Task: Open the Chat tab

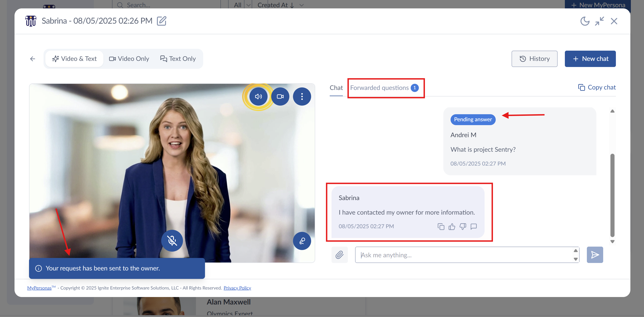Action: pyautogui.click(x=336, y=88)
